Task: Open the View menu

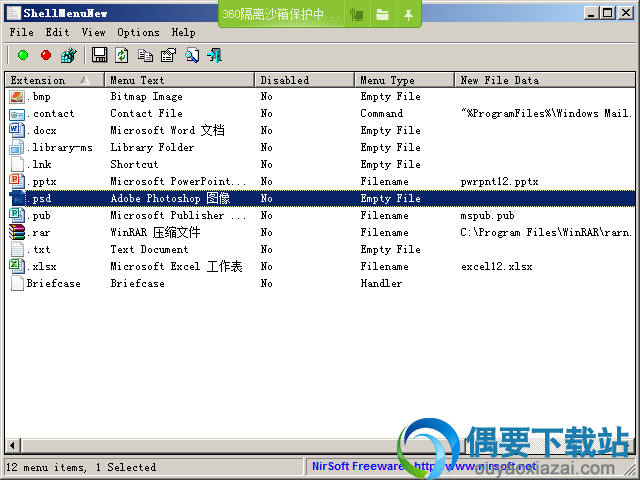Action: tap(93, 32)
